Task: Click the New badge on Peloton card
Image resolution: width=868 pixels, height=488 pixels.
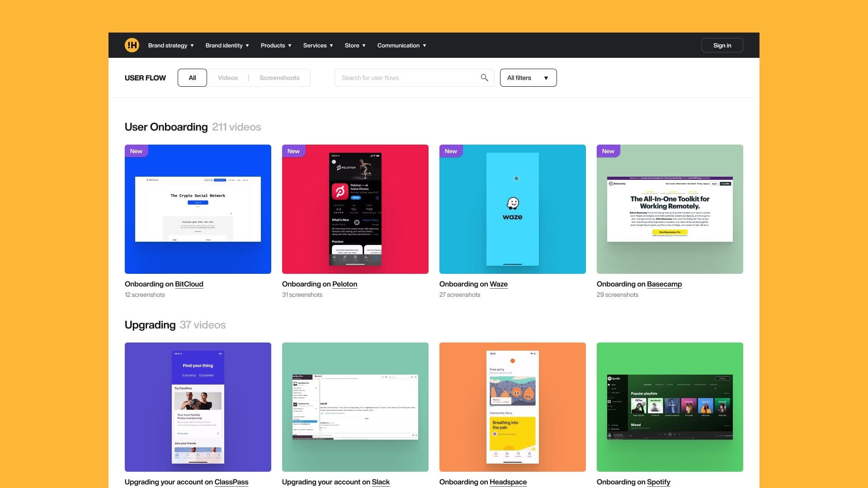Action: (293, 151)
